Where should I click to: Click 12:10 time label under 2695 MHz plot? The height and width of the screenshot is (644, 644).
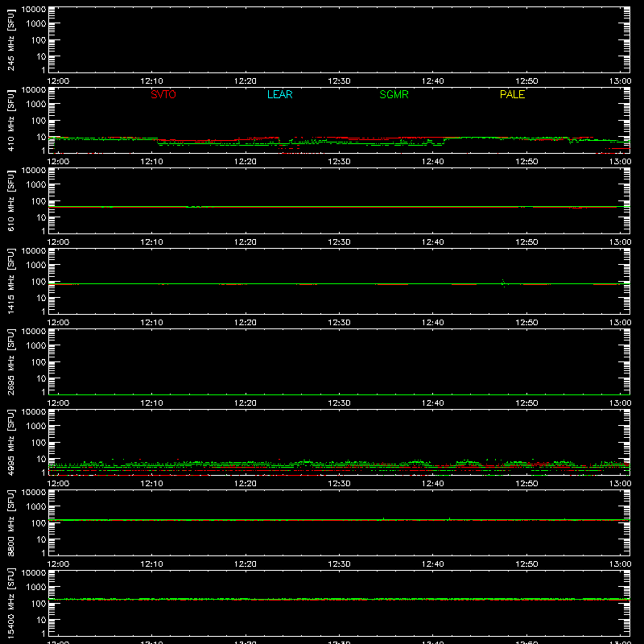tap(152, 403)
